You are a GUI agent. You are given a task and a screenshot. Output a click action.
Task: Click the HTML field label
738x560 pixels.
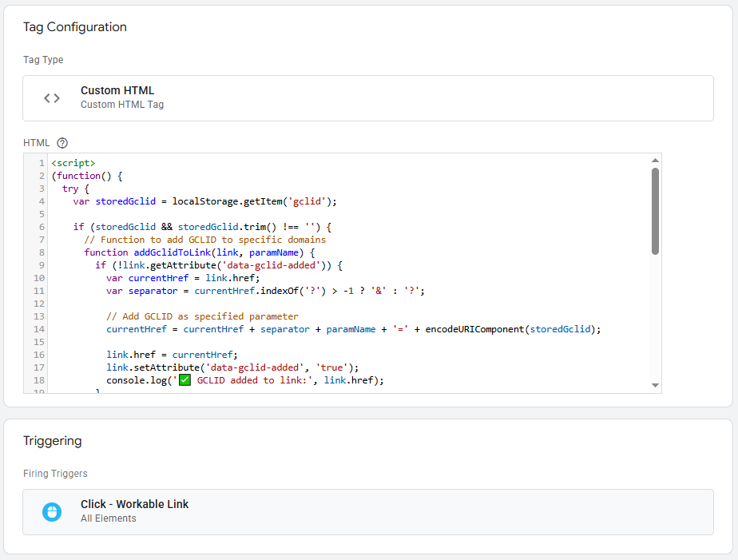pos(37,142)
